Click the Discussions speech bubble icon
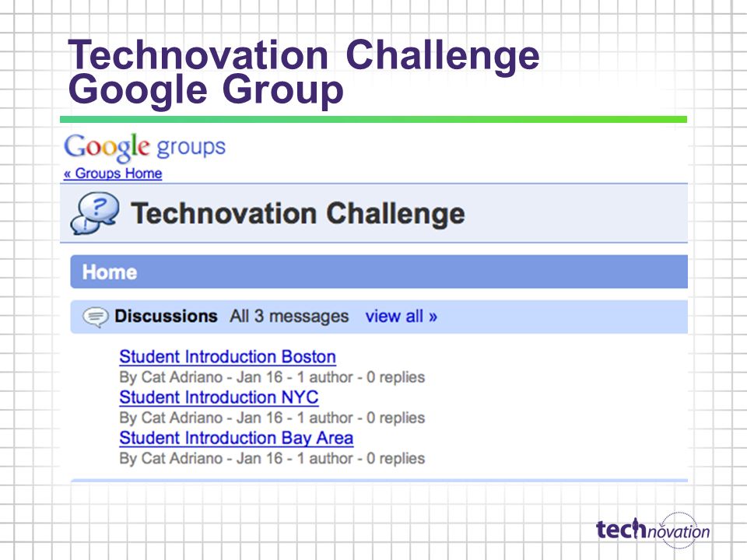 [96, 317]
